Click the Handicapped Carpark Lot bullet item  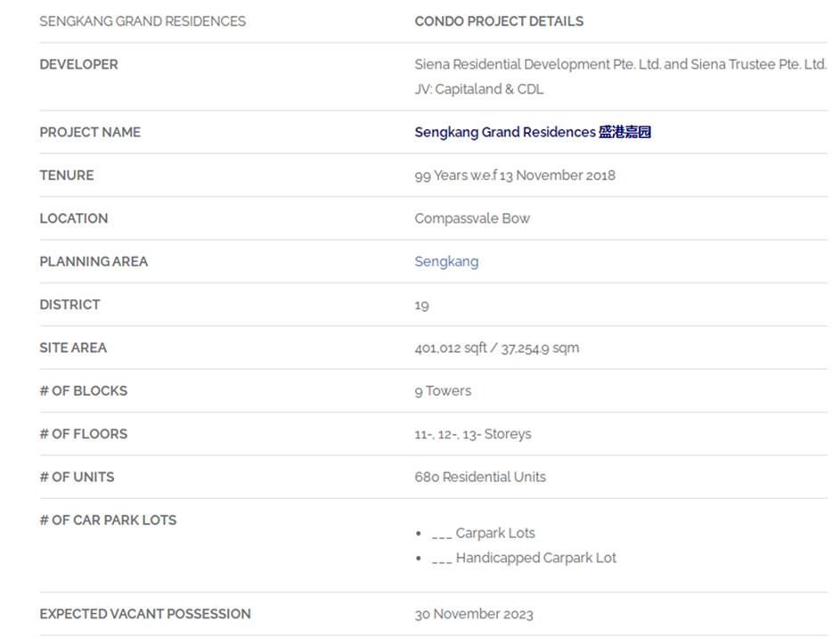[534, 558]
